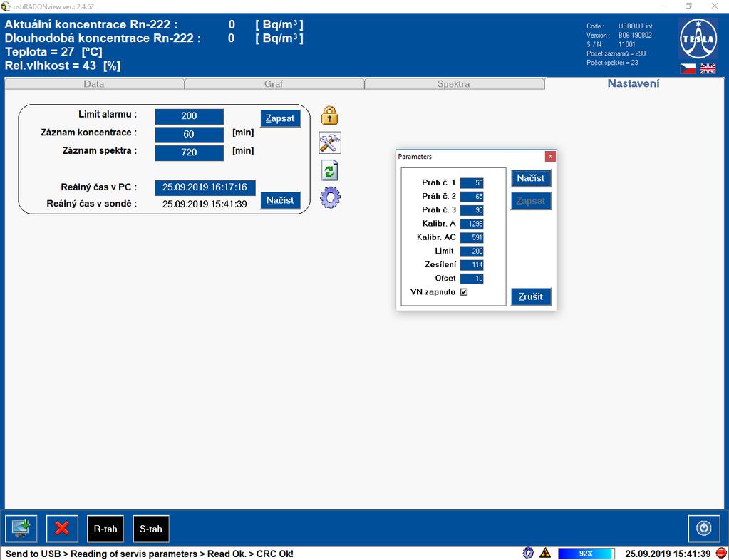Click the 92% progress bar
This screenshot has width=729, height=560.
click(586, 554)
